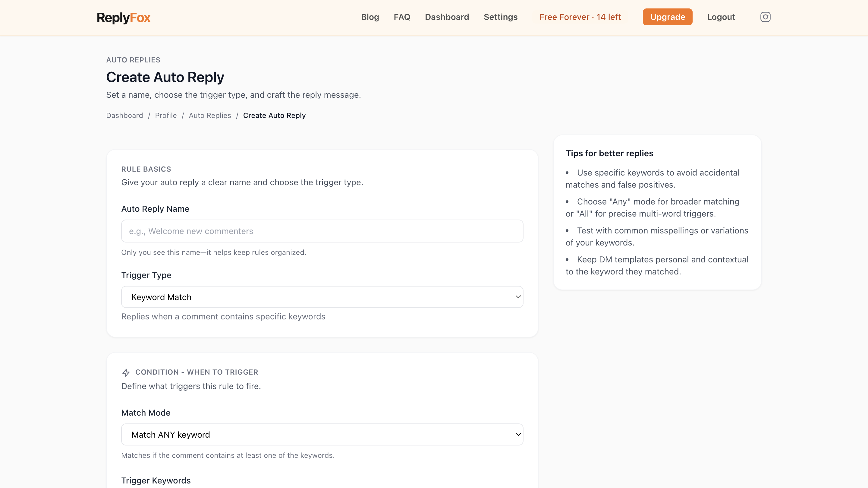Focus the Auto Reply Name field
The height and width of the screenshot is (488, 868).
point(322,231)
